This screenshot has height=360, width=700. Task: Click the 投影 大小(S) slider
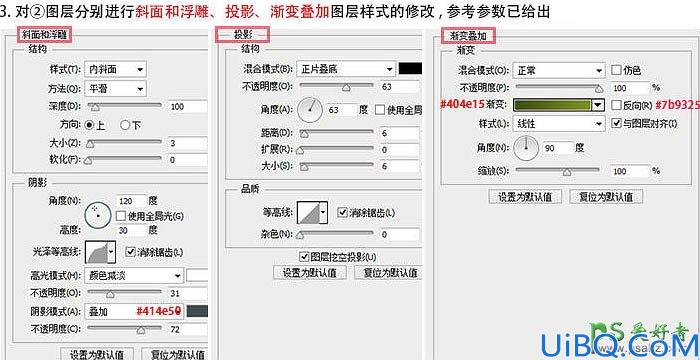click(337, 166)
